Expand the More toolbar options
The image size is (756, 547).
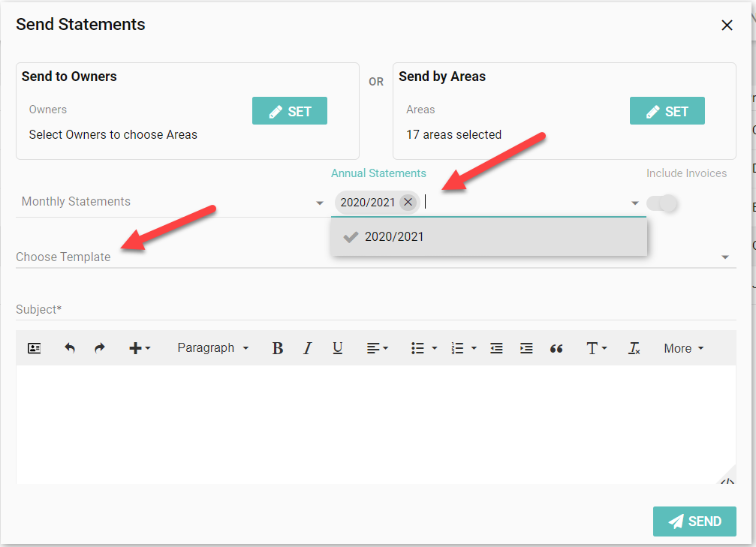683,348
